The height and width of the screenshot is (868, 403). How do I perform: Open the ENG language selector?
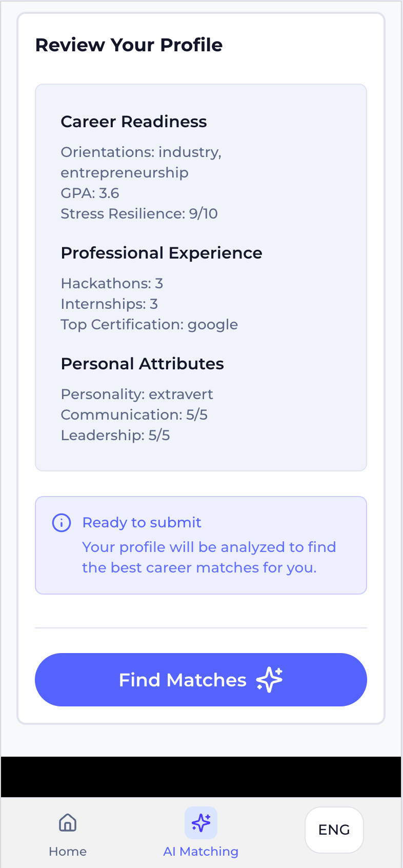click(334, 830)
